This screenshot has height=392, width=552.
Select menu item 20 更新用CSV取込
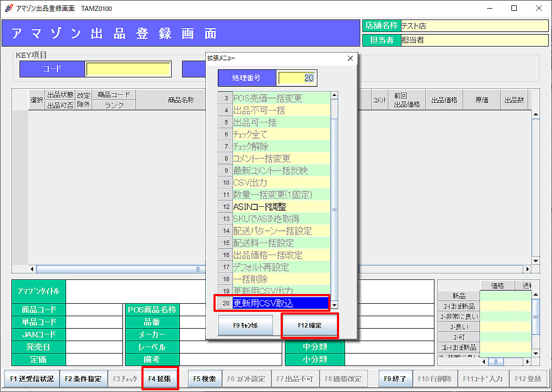coord(281,303)
